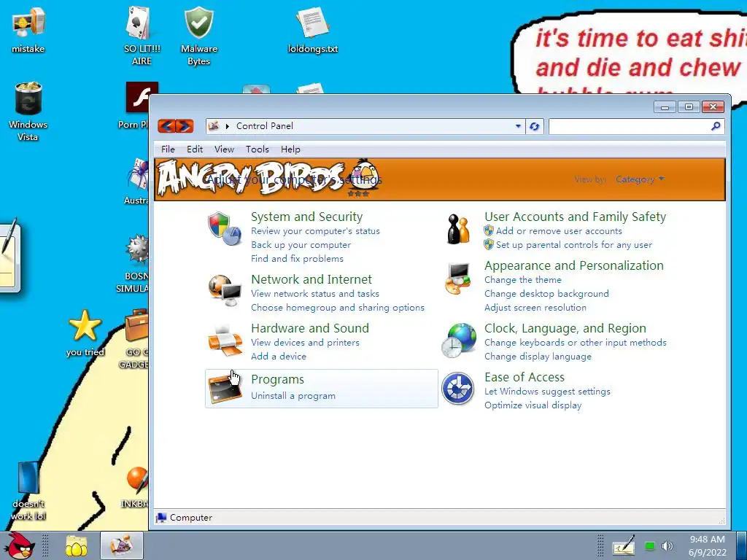The width and height of the screenshot is (747, 560).
Task: Open the System and Security shield icon
Action: click(225, 228)
